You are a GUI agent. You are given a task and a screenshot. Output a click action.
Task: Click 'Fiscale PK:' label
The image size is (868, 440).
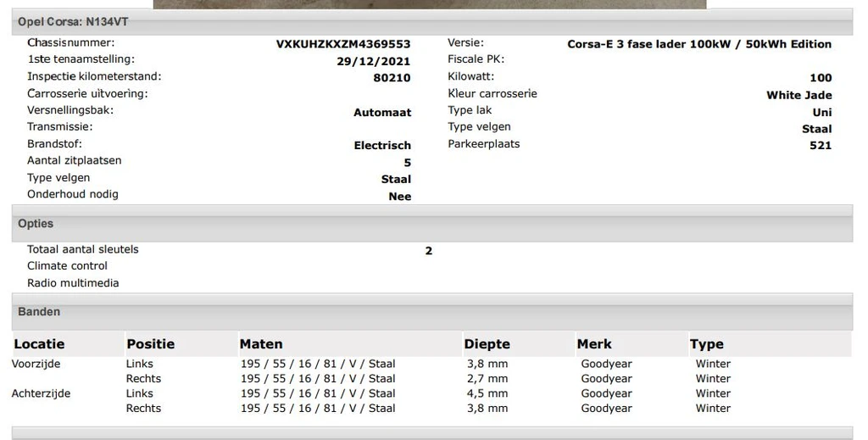(476, 59)
